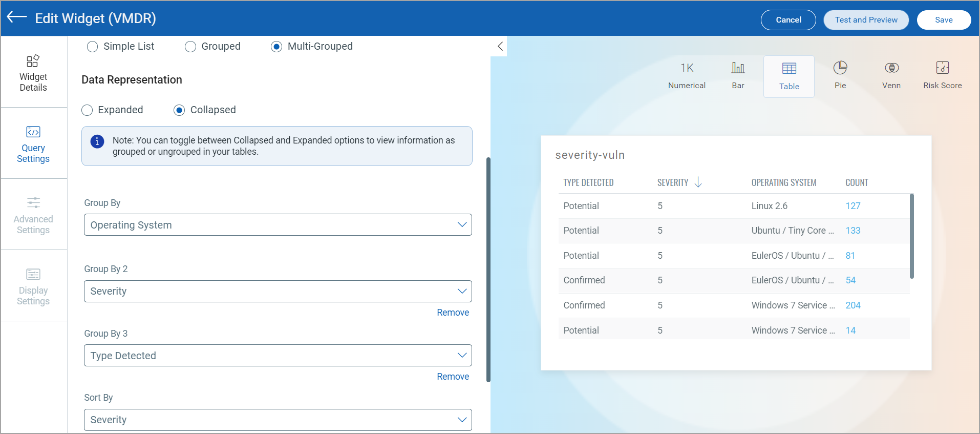Click the preview table vertical scrollbar
This screenshot has height=434, width=980.
(x=911, y=236)
